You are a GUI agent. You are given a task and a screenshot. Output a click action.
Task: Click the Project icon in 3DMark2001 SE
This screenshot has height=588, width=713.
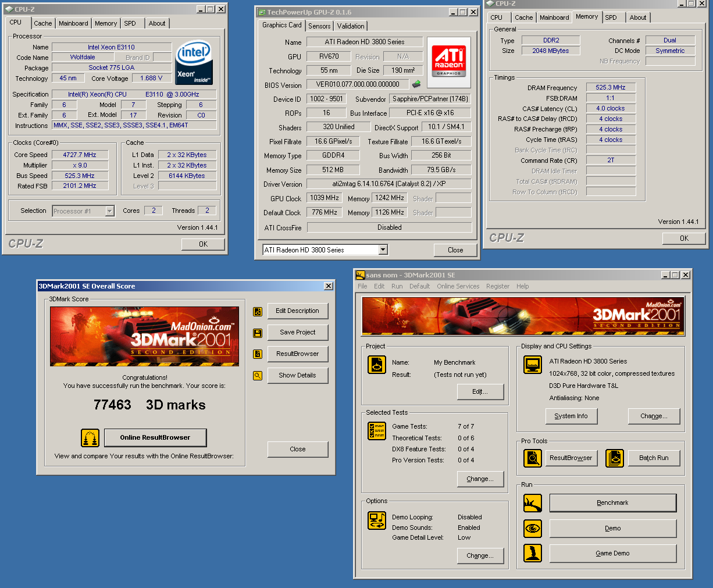tap(377, 365)
